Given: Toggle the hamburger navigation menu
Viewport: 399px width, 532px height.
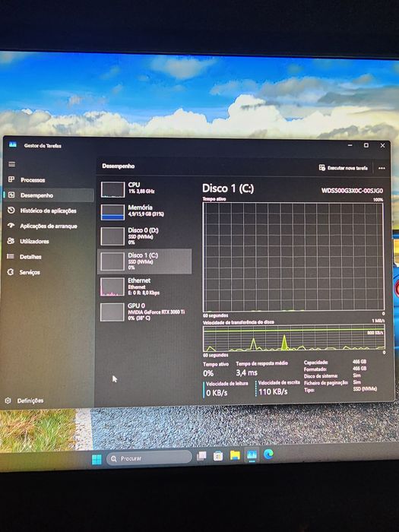Looking at the screenshot, I should click(12, 165).
